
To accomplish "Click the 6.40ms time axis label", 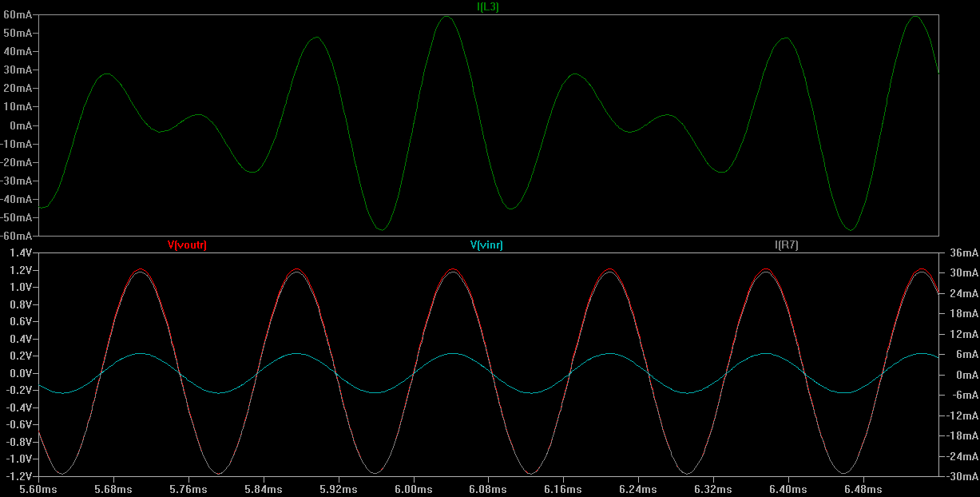I will (x=788, y=488).
